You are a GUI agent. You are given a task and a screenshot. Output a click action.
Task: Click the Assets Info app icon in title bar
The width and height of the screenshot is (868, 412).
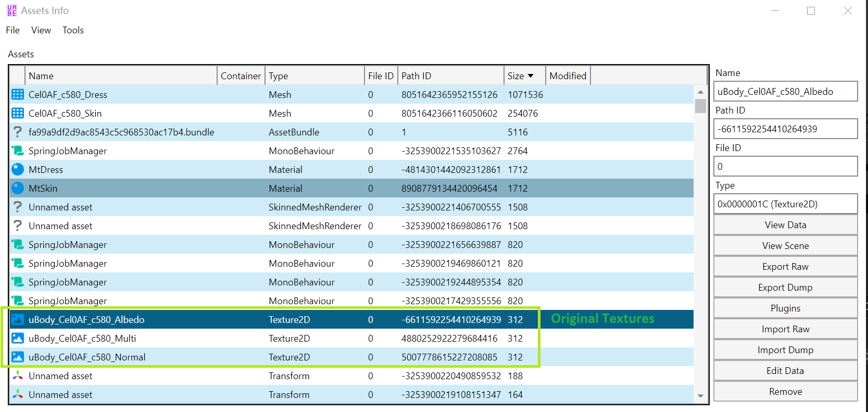point(11,10)
